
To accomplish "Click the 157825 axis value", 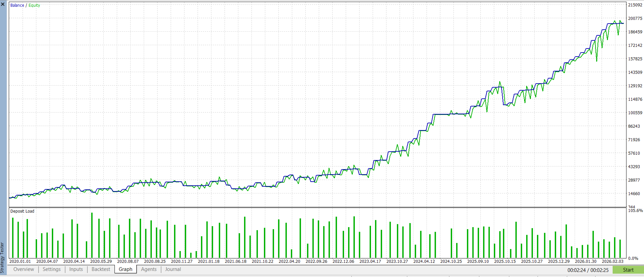I will 635,59.
